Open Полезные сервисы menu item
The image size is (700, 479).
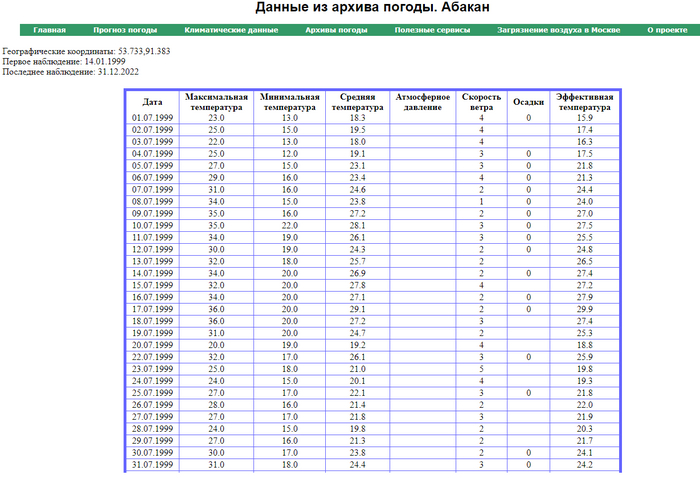(432, 30)
